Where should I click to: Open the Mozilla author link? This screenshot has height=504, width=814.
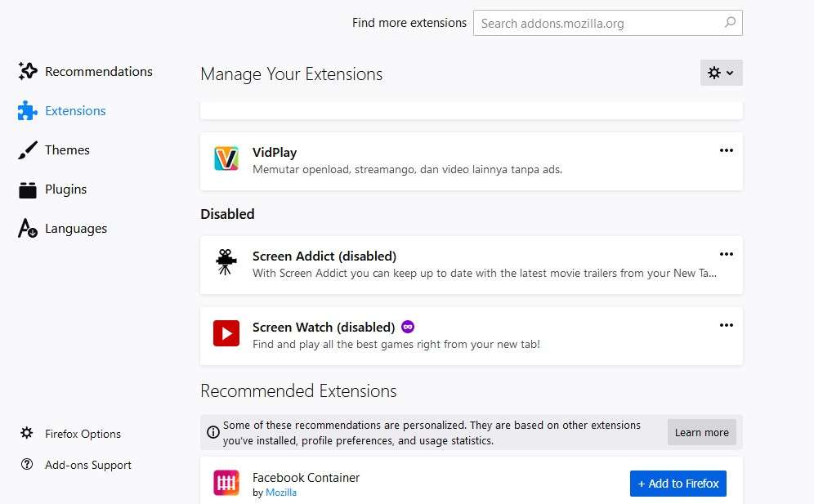pyautogui.click(x=281, y=493)
